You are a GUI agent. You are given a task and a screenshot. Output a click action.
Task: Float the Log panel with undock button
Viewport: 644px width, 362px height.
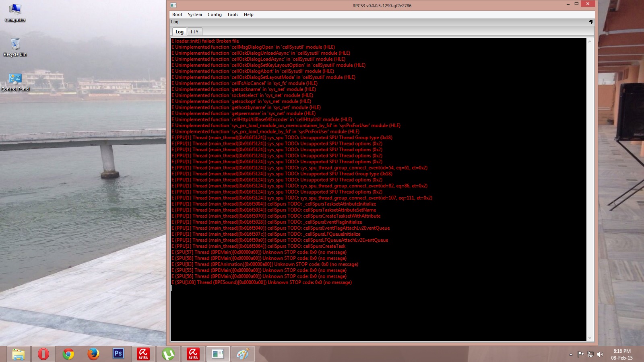pos(590,22)
